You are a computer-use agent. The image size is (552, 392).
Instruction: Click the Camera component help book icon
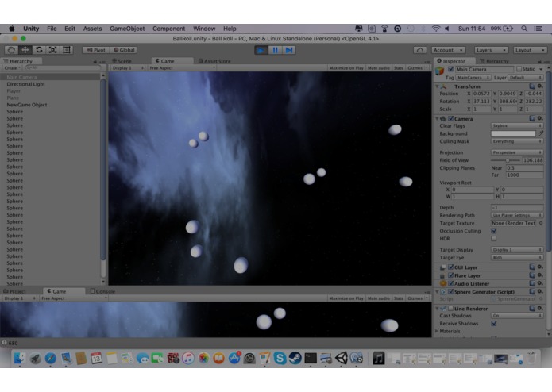pos(532,118)
